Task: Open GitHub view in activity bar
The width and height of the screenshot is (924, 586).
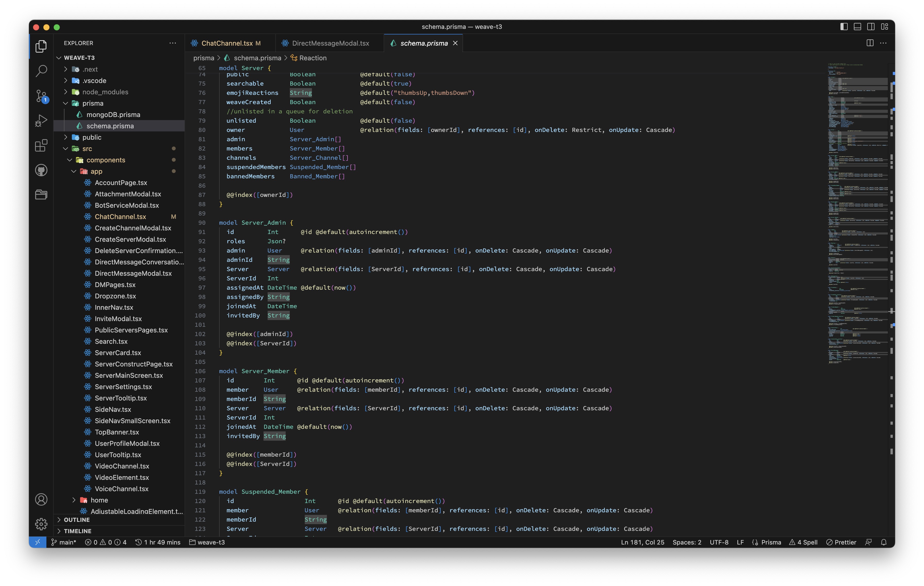Action: point(41,170)
